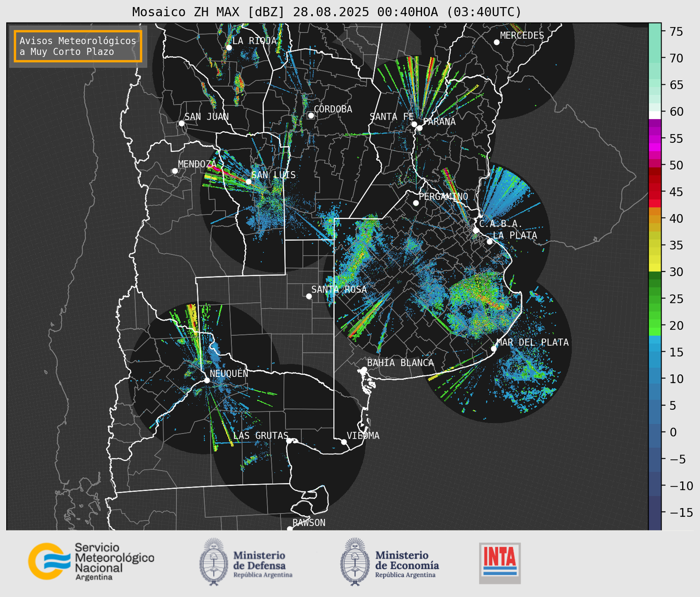Click the Mercedes city marker dot
700x597 pixels.
[496, 42]
